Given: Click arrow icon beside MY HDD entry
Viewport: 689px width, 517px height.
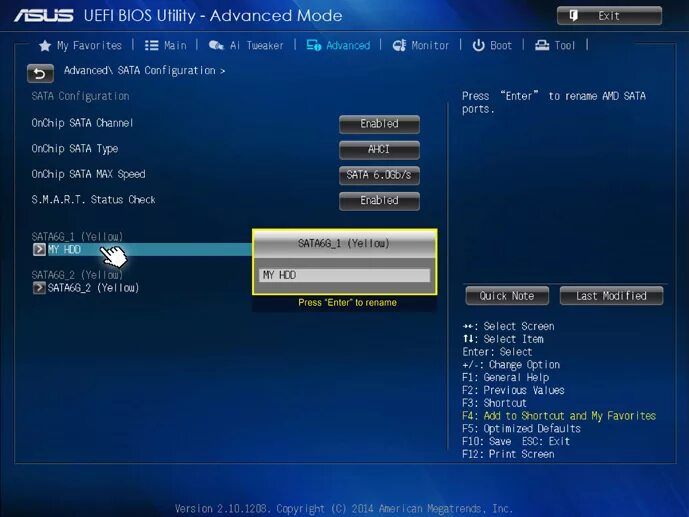Looking at the screenshot, I should (x=39, y=249).
